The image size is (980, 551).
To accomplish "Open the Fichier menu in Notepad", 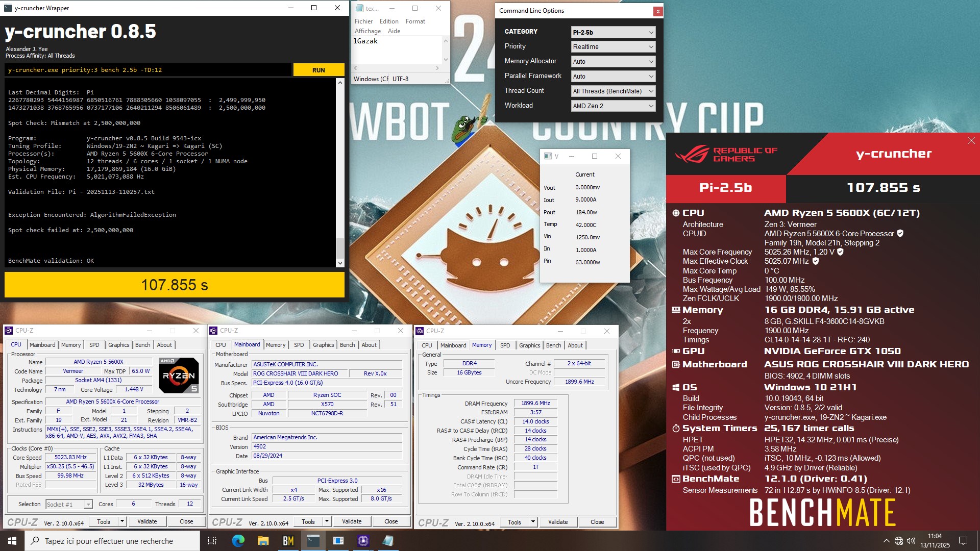I will coord(363,21).
